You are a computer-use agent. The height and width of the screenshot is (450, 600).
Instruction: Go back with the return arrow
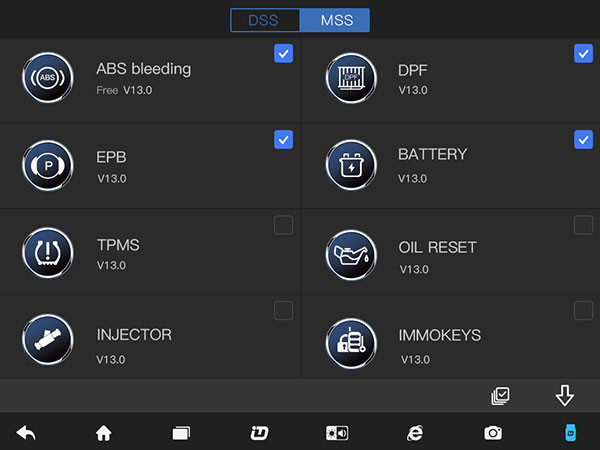tap(26, 433)
